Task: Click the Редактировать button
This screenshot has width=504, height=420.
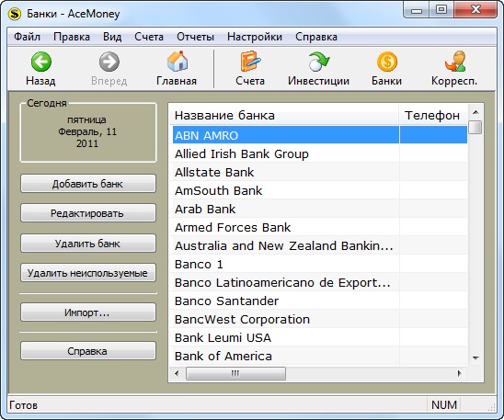Action: click(x=88, y=213)
